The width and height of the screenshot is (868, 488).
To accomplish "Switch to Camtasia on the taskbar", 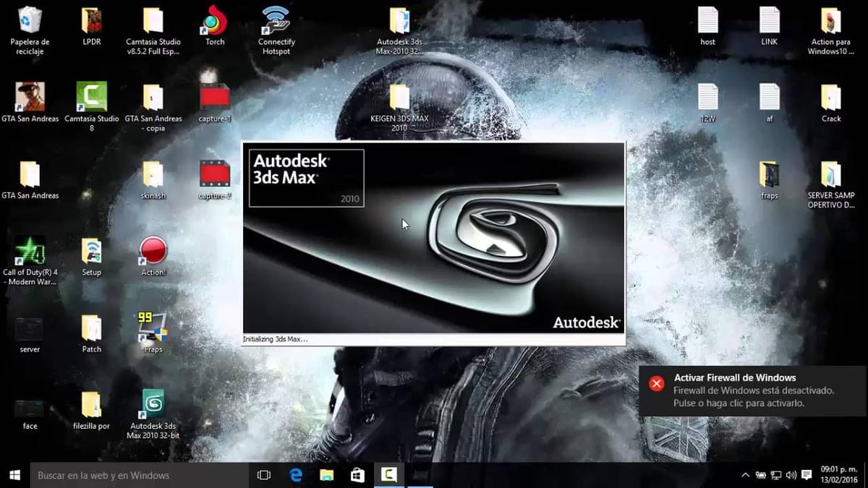I will [388, 475].
